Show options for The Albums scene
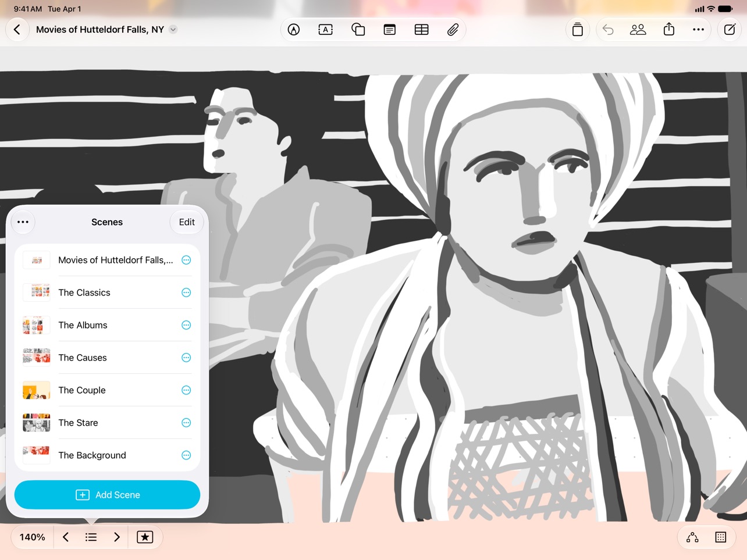Screen dimensions: 747x560 (186, 325)
